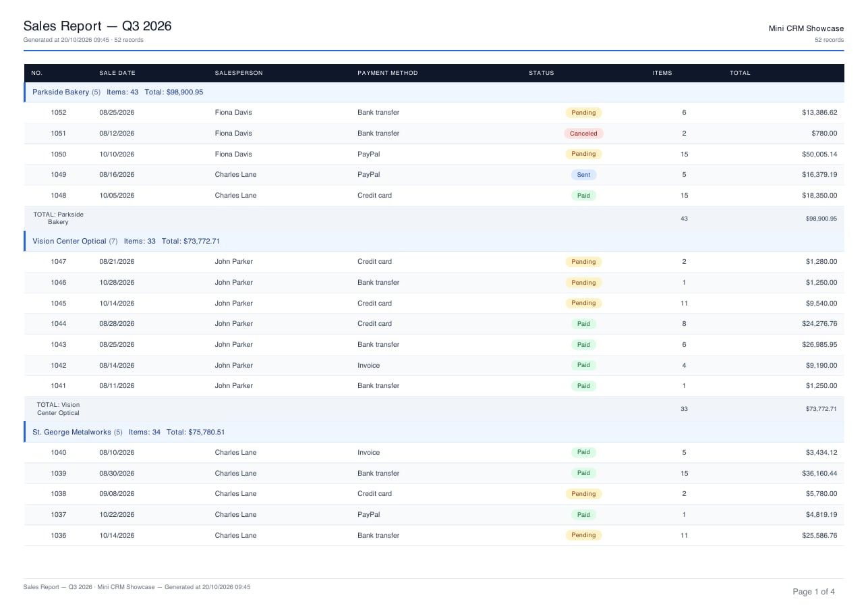Click the Mini CRM Showcase header text
This screenshot has width=868, height=614.
[806, 28]
